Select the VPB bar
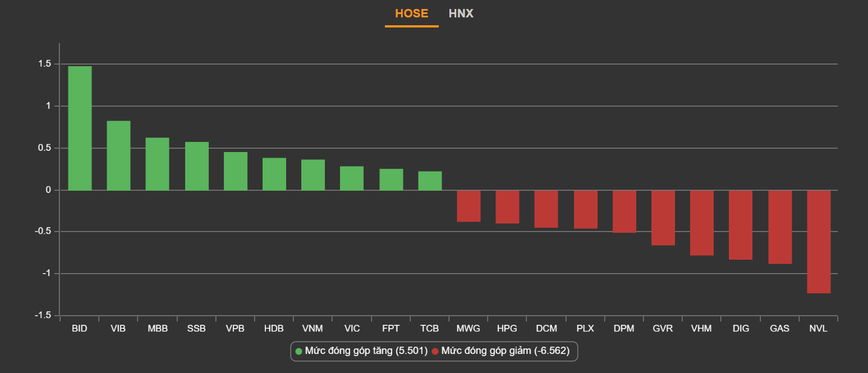868x373 pixels. click(x=236, y=171)
